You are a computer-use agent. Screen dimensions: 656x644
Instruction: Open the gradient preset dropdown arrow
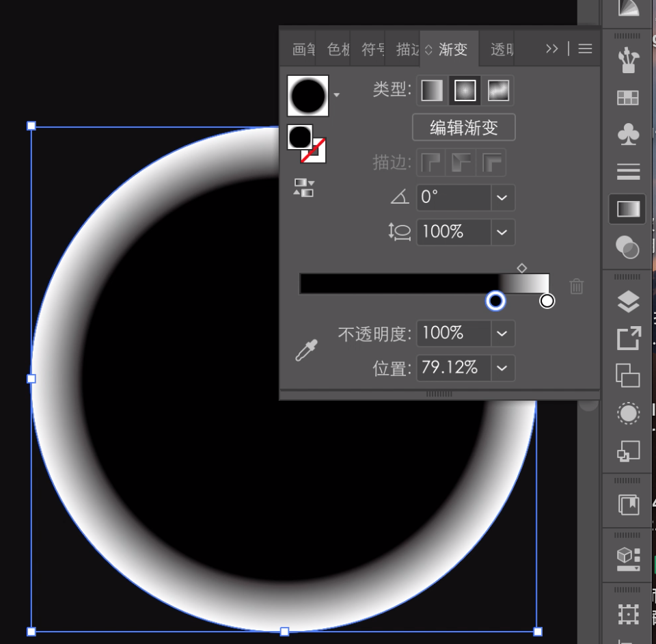point(337,96)
